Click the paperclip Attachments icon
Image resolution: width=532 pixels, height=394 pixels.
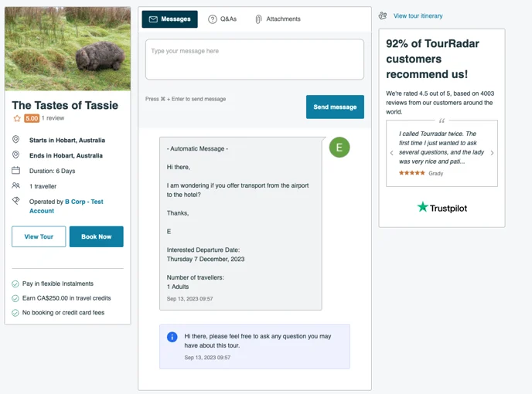click(258, 19)
